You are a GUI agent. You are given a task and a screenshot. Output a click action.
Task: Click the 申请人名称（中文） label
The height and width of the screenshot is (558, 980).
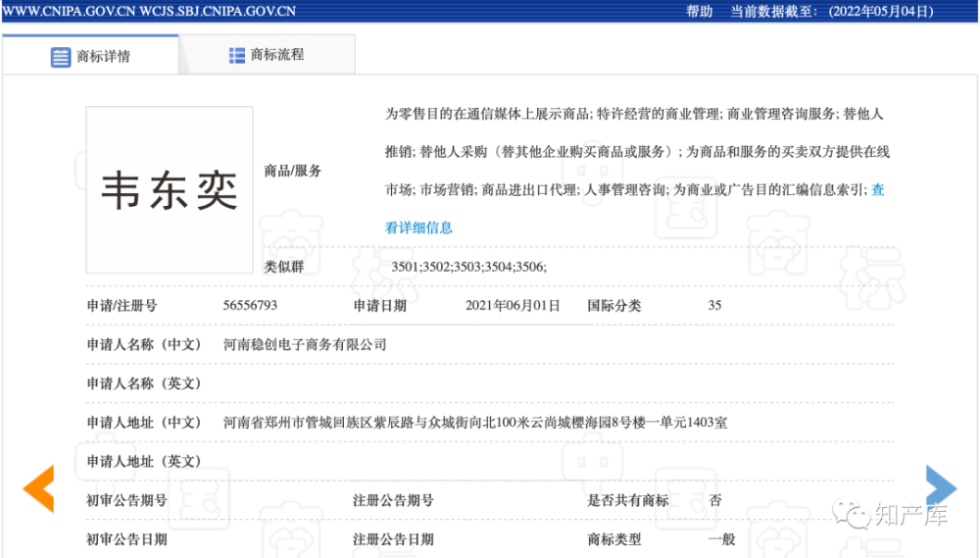[144, 344]
